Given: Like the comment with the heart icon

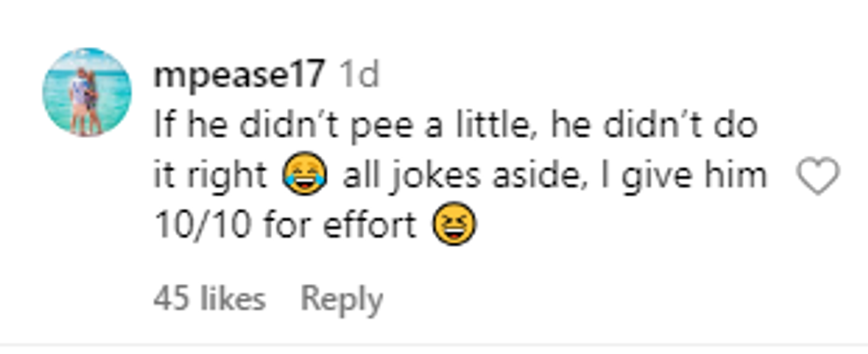Looking at the screenshot, I should tap(818, 179).
